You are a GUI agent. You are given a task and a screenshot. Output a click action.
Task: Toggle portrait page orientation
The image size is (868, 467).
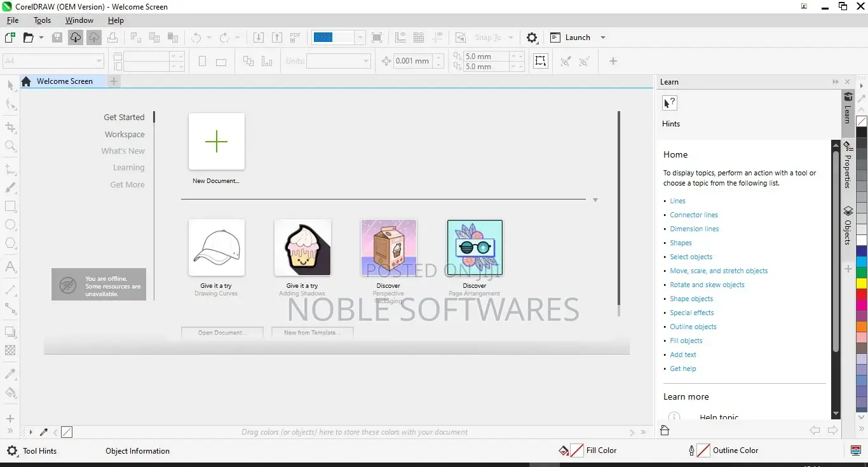pyautogui.click(x=203, y=62)
